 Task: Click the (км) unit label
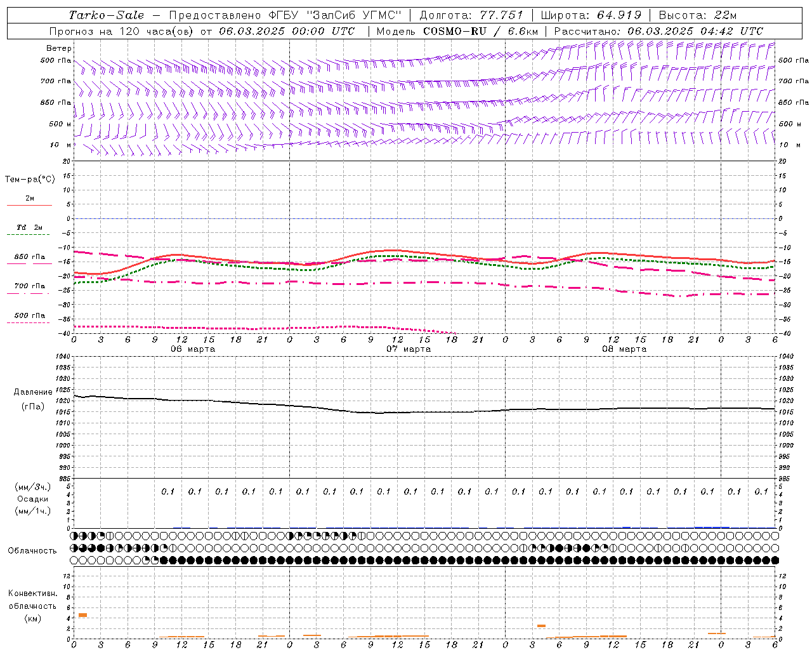pyautogui.click(x=33, y=618)
